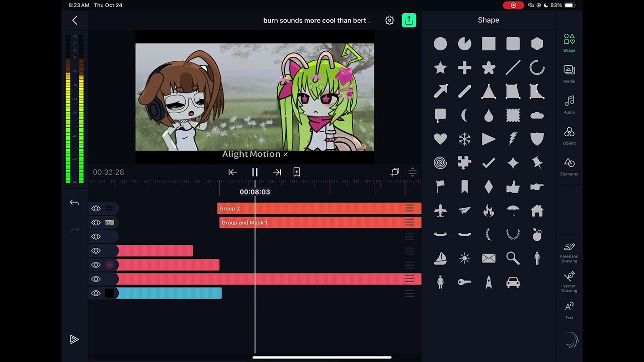644x362 pixels.
Task: Switch to the Elements tab
Action: point(569,166)
